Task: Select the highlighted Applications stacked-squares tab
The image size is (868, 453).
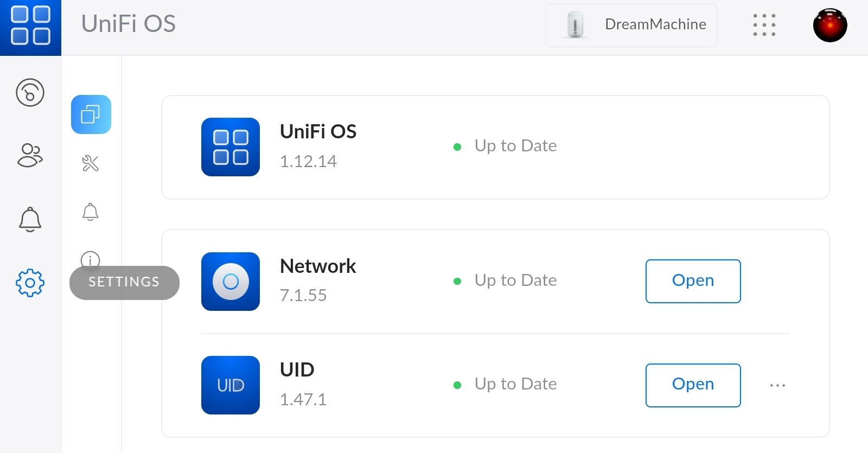Action: (x=91, y=114)
